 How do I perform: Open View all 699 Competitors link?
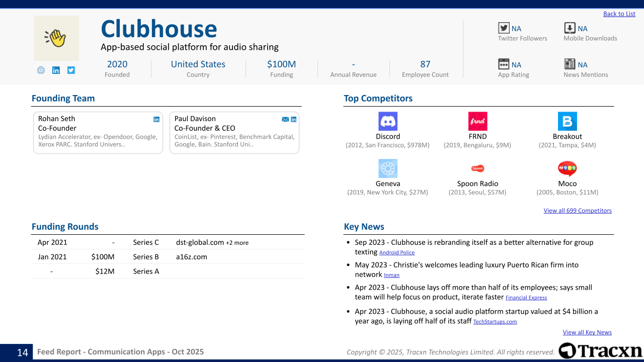(x=577, y=211)
